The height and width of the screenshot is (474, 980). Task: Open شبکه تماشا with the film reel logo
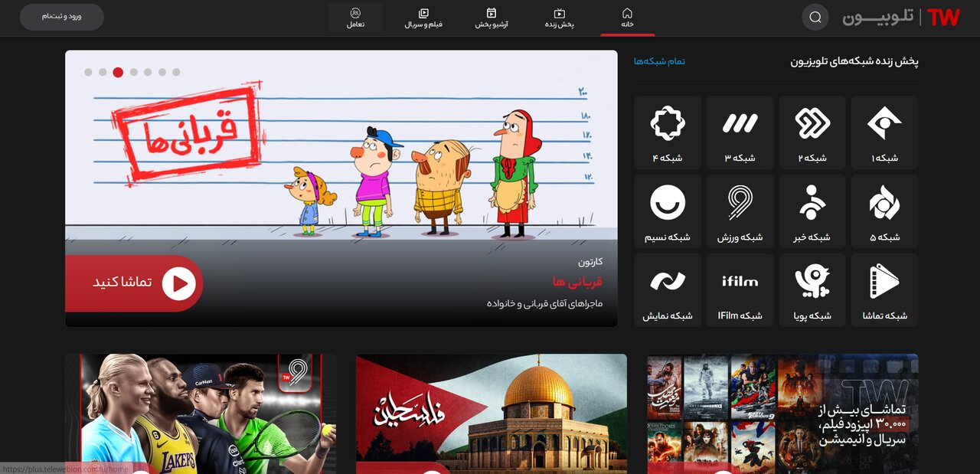884,290
